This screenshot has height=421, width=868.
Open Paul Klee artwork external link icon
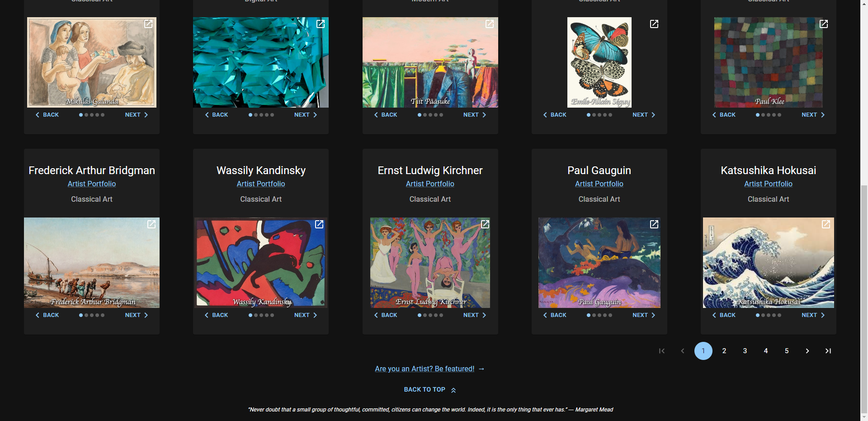click(824, 24)
